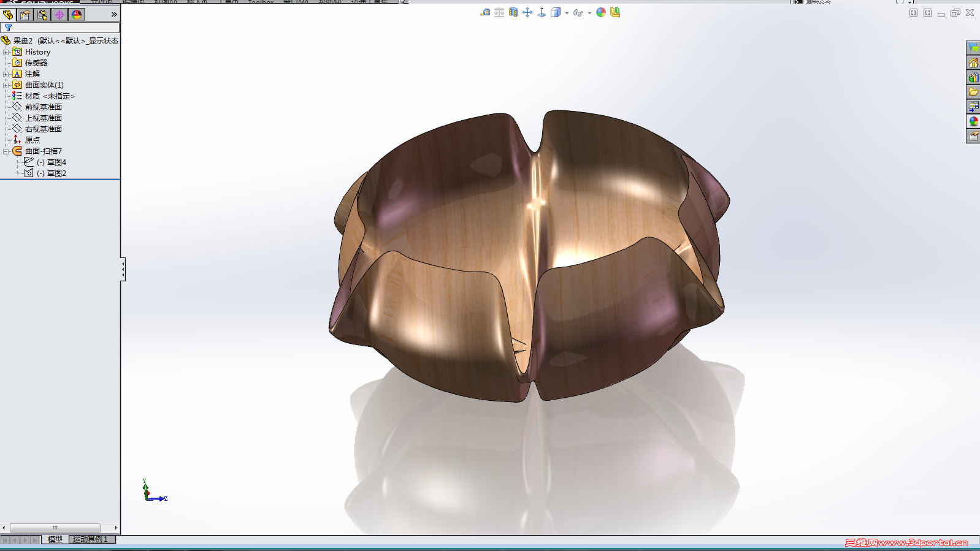Click the (-) 草图2 label
The height and width of the screenshot is (551, 980).
coord(52,173)
